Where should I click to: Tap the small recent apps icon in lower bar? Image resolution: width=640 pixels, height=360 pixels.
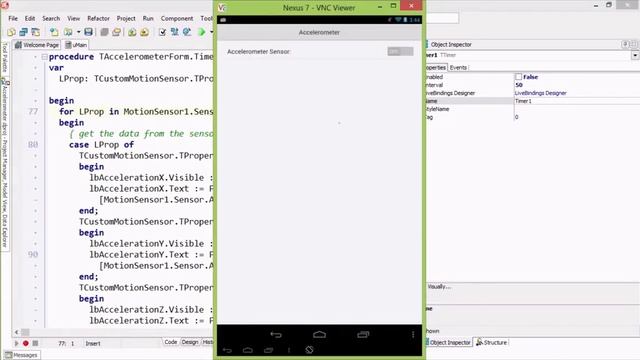pyautogui.click(x=268, y=350)
